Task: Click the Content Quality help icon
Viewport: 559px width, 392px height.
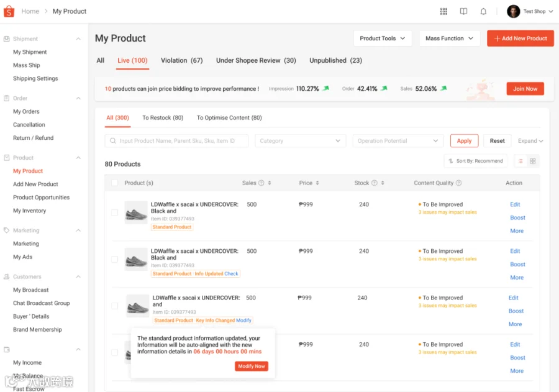Action: [x=459, y=183]
